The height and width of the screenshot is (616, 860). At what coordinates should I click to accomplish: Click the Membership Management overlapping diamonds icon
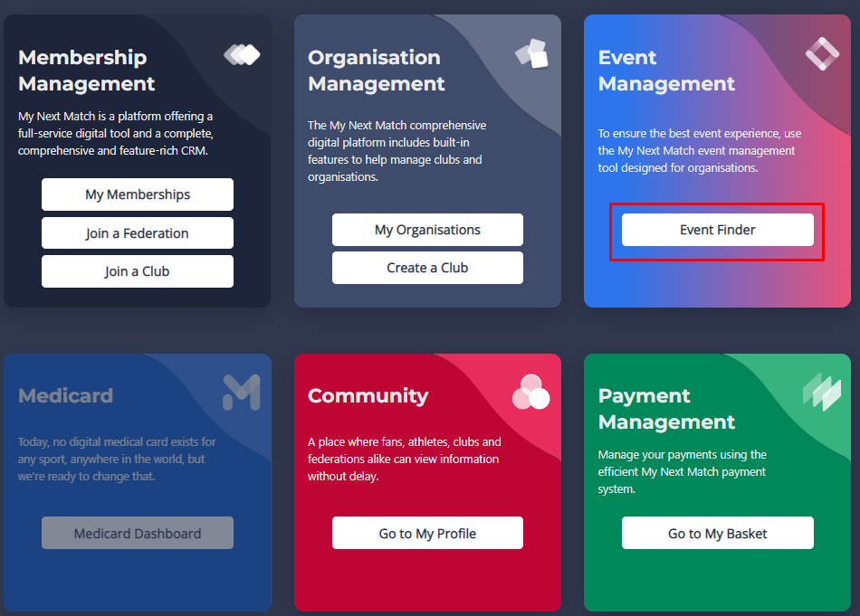pyautogui.click(x=242, y=55)
